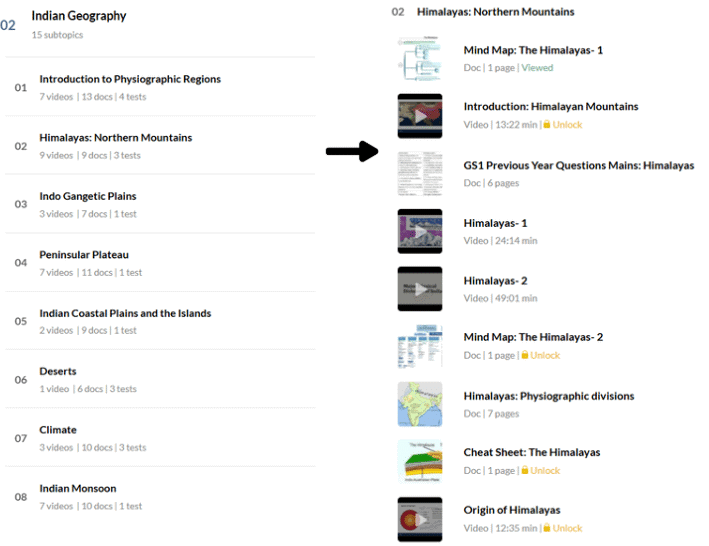This screenshot has width=709, height=546.
Task: Select the Himalayas: Northern Mountains subtopic
Action: point(160,146)
